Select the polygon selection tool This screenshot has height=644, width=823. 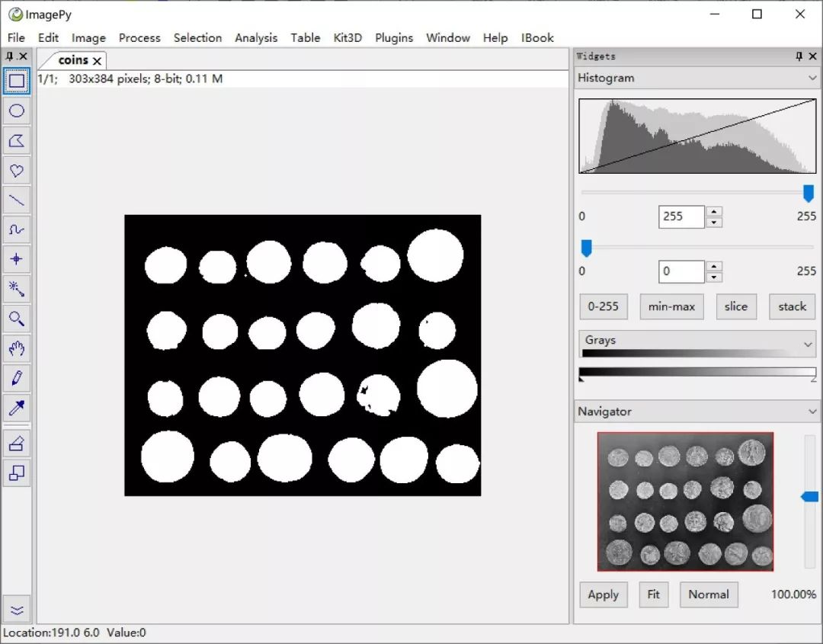[x=17, y=140]
